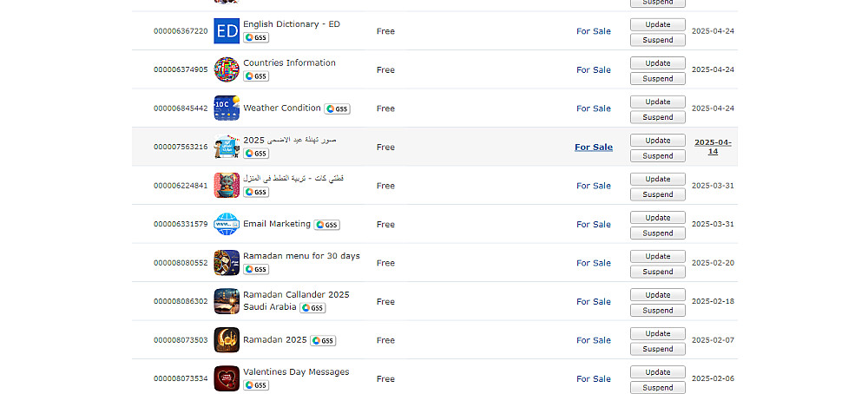Suspend the Email Marketing app
The width and height of the screenshot is (868, 394).
657,233
